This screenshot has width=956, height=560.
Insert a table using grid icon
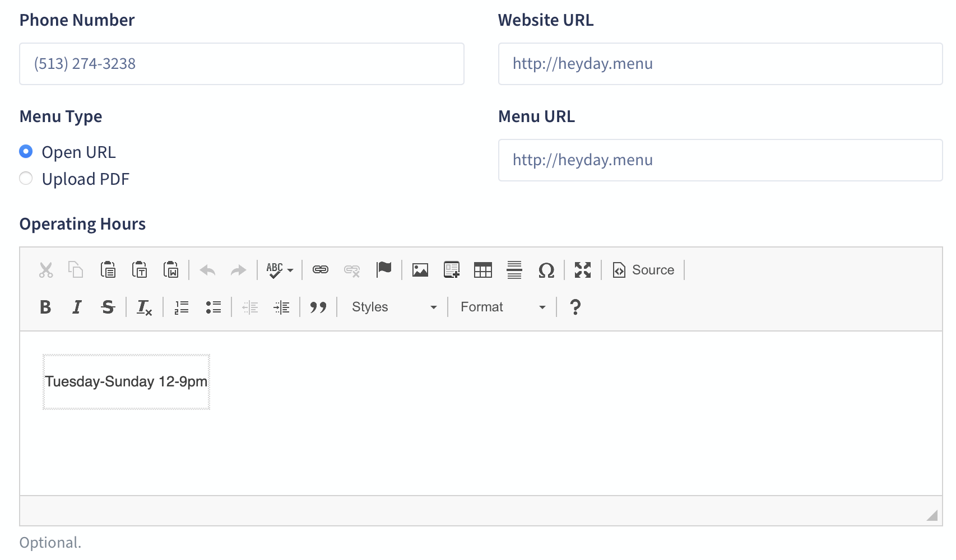coord(483,270)
